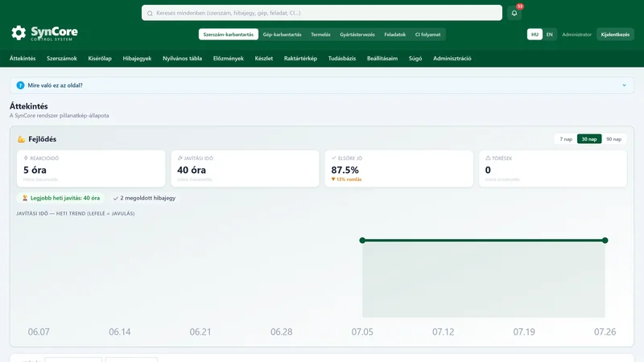Switch to the Termelés module tab
Image resolution: width=644 pixels, height=362 pixels.
click(x=320, y=35)
